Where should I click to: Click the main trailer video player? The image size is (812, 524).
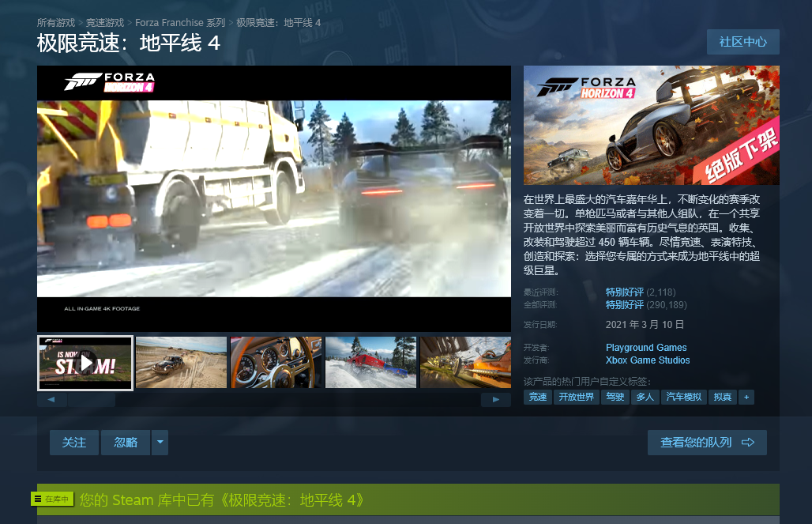tap(274, 198)
